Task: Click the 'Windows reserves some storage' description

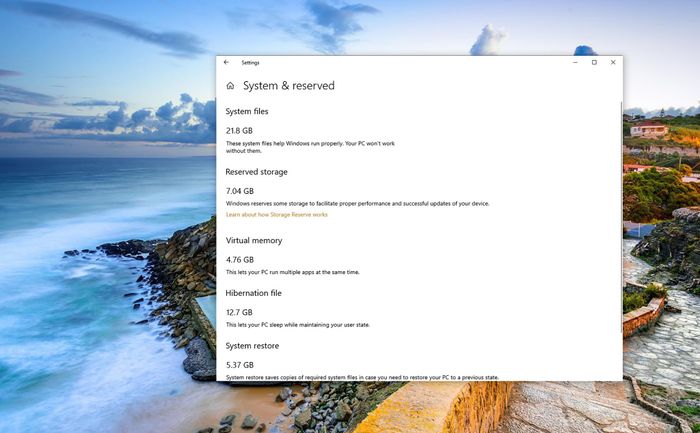Action: click(358, 204)
